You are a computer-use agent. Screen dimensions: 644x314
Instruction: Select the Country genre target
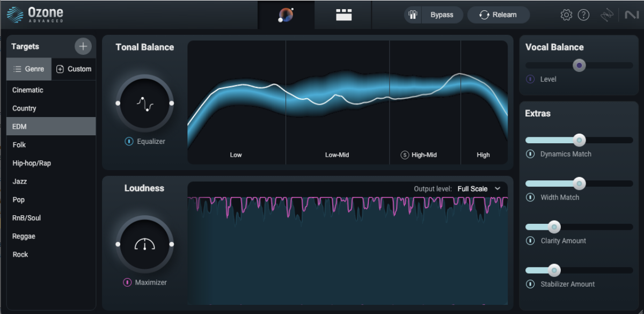pos(51,108)
